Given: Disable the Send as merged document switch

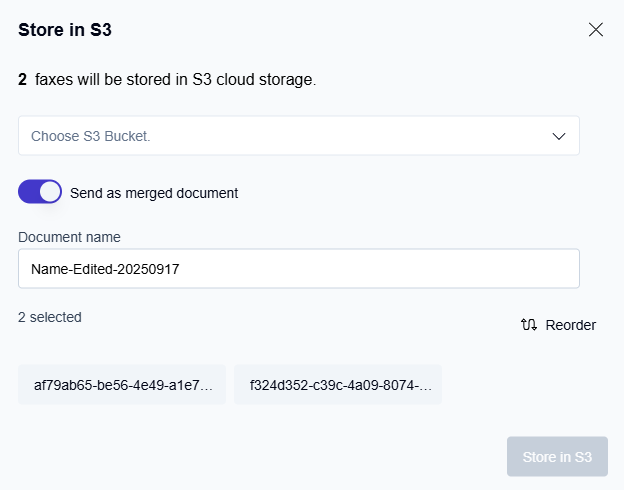Looking at the screenshot, I should [x=40, y=192].
